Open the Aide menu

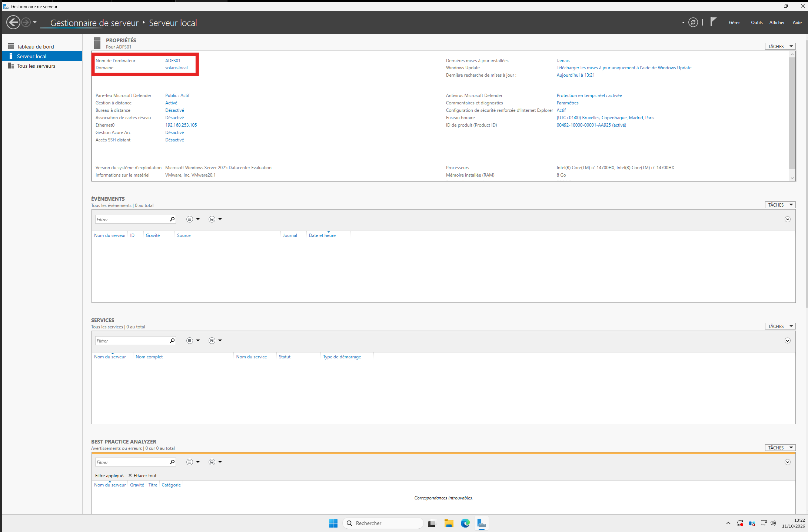[x=797, y=23]
